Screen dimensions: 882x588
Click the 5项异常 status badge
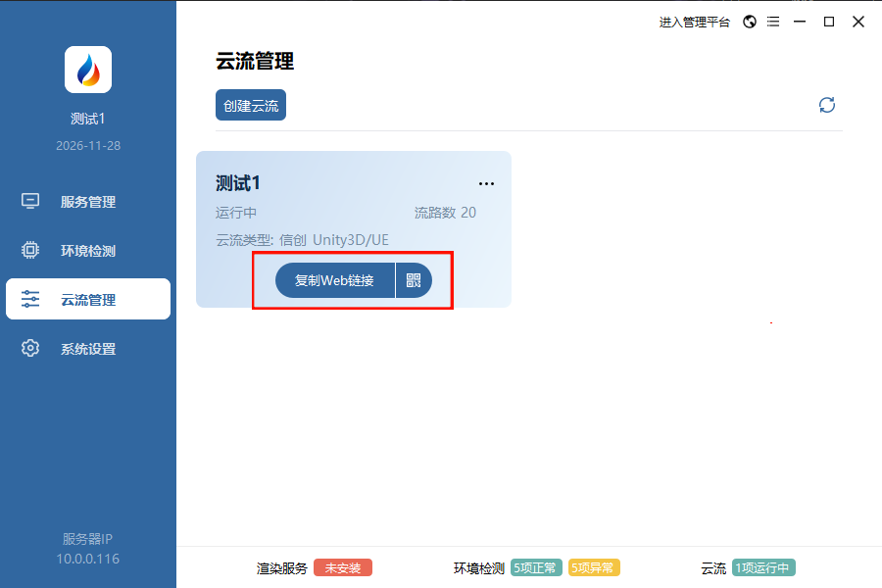594,567
